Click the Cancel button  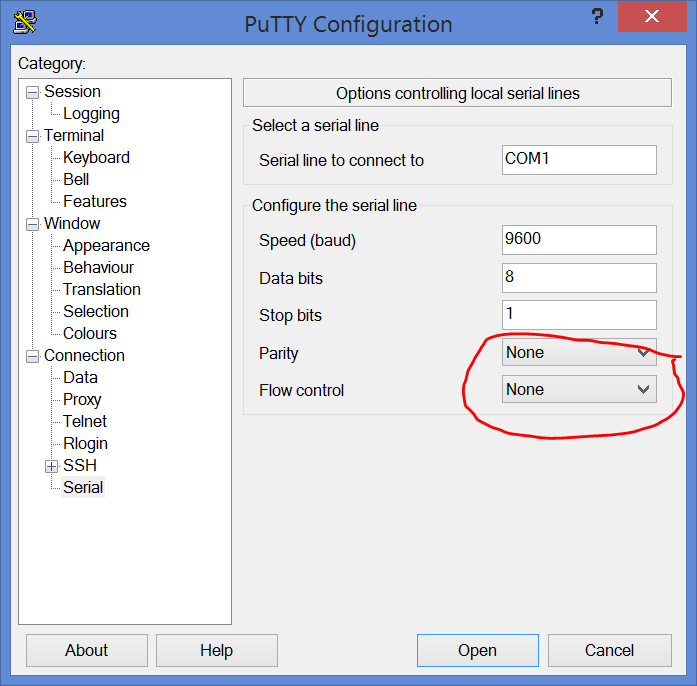coord(609,650)
